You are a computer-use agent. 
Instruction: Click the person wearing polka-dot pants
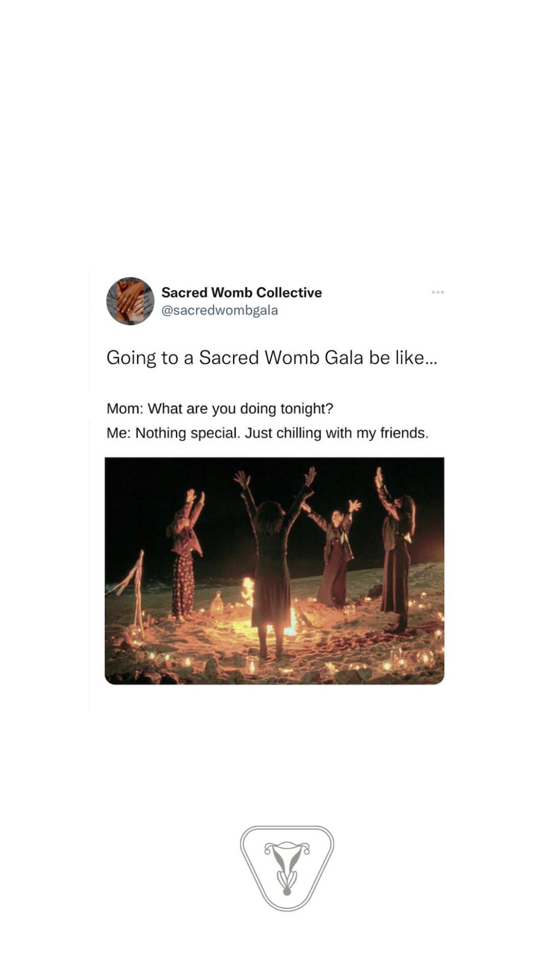point(186,556)
